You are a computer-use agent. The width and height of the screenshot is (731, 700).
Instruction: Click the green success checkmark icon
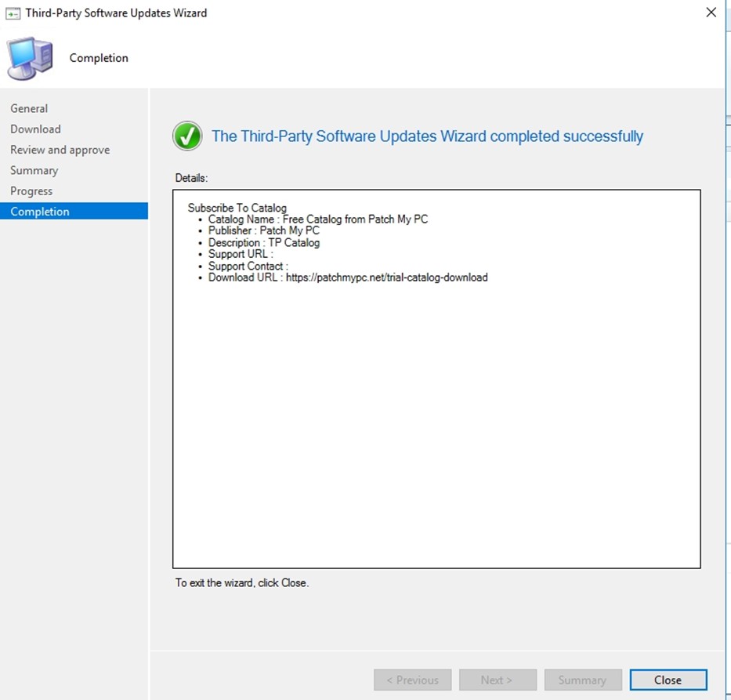click(x=187, y=136)
